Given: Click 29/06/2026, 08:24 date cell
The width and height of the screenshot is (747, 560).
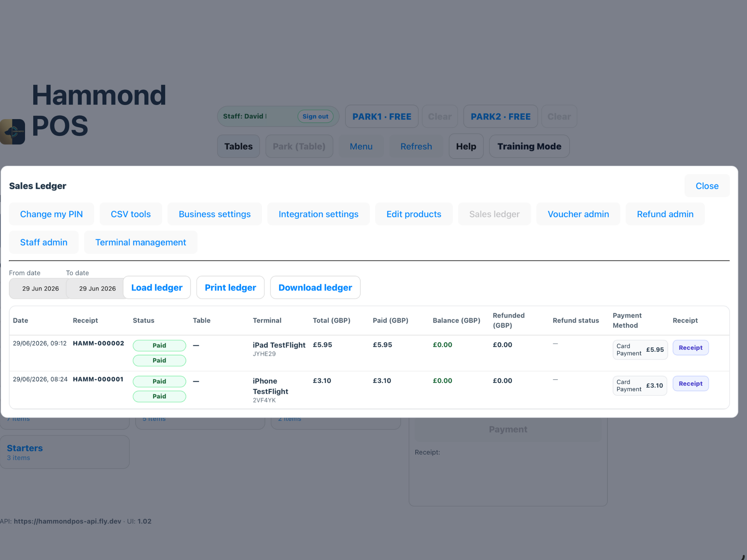Looking at the screenshot, I should click(40, 379).
